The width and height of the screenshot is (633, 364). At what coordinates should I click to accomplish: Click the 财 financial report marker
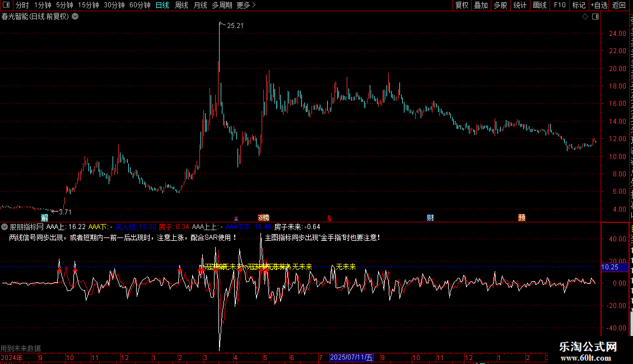[x=430, y=218]
